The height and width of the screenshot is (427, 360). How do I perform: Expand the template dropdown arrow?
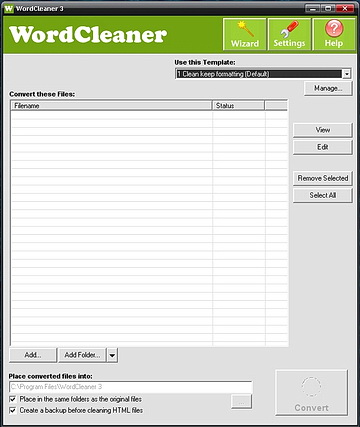point(347,74)
